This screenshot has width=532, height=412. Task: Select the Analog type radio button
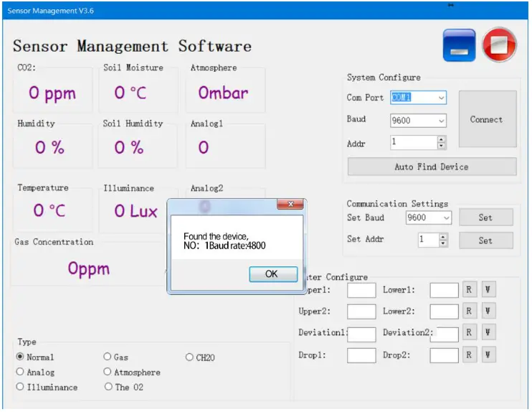(x=20, y=372)
